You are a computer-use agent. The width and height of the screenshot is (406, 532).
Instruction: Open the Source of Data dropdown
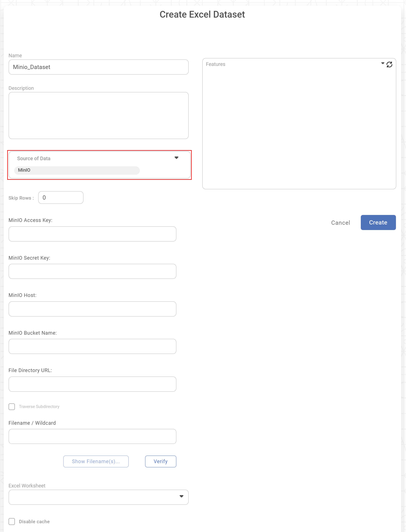[x=176, y=158]
